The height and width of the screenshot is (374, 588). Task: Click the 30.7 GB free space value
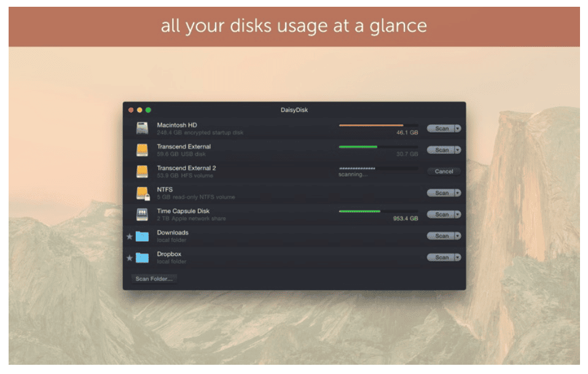(x=407, y=154)
